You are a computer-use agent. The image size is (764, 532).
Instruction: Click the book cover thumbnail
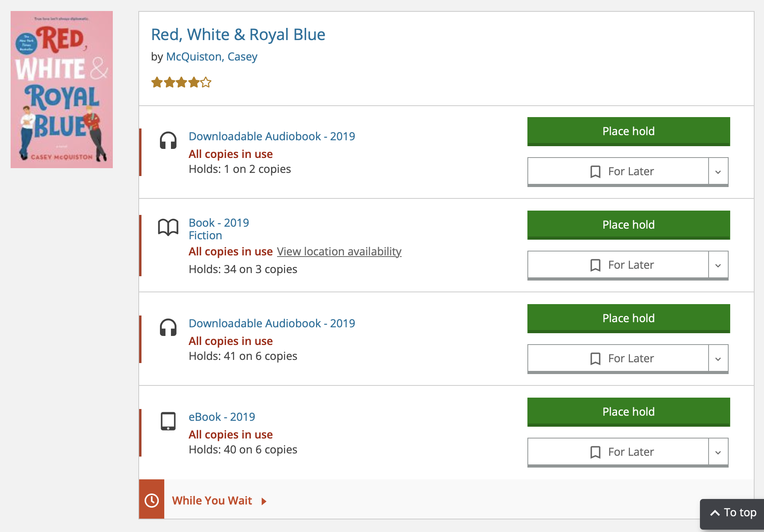(62, 90)
